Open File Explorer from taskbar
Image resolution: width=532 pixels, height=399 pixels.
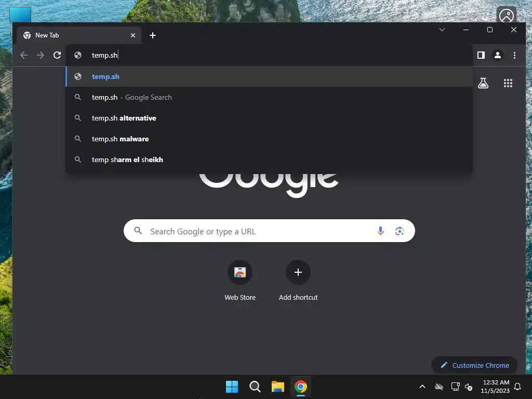[277, 387]
